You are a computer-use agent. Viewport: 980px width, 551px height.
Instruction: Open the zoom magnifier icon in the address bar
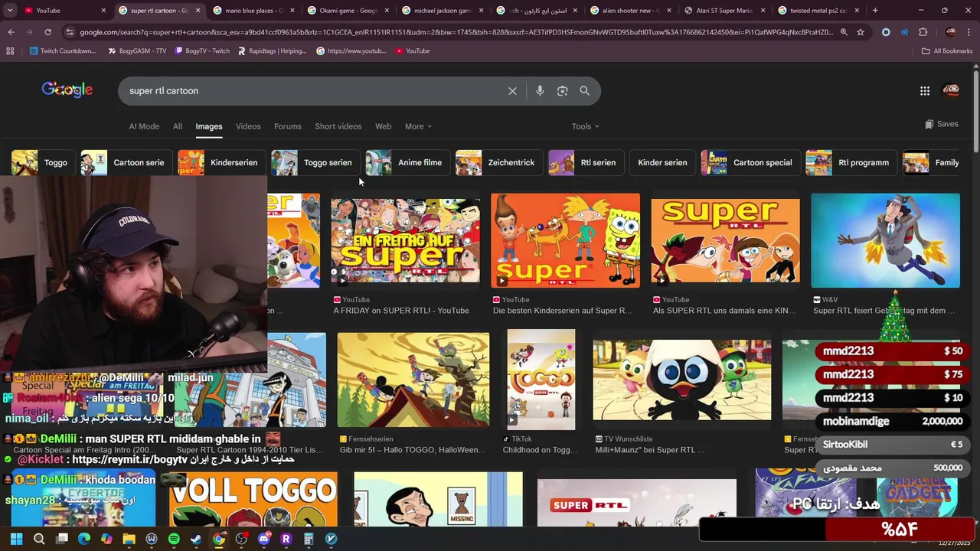844,32
